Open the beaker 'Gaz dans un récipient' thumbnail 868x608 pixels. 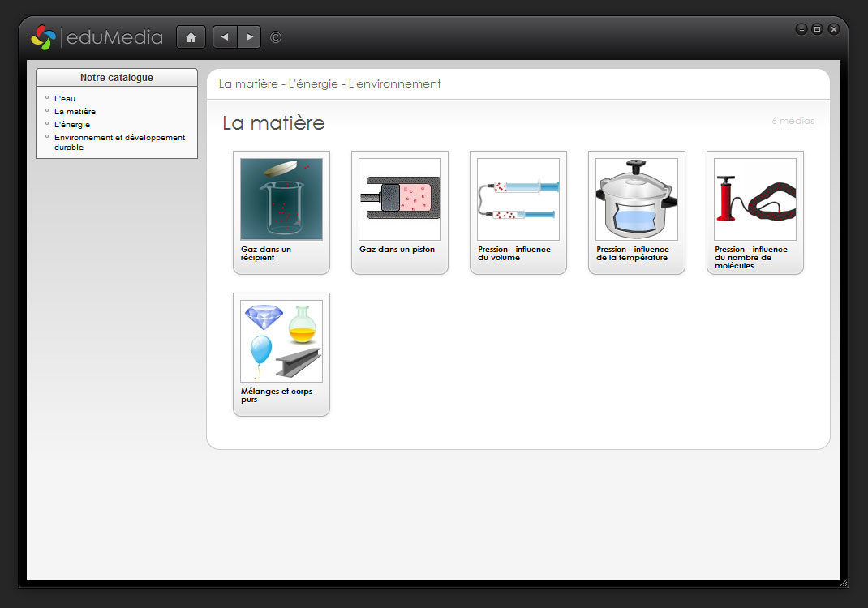click(281, 199)
